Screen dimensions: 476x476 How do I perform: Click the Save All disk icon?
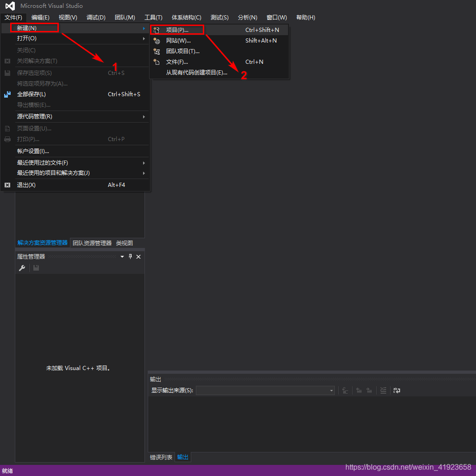tap(7, 94)
